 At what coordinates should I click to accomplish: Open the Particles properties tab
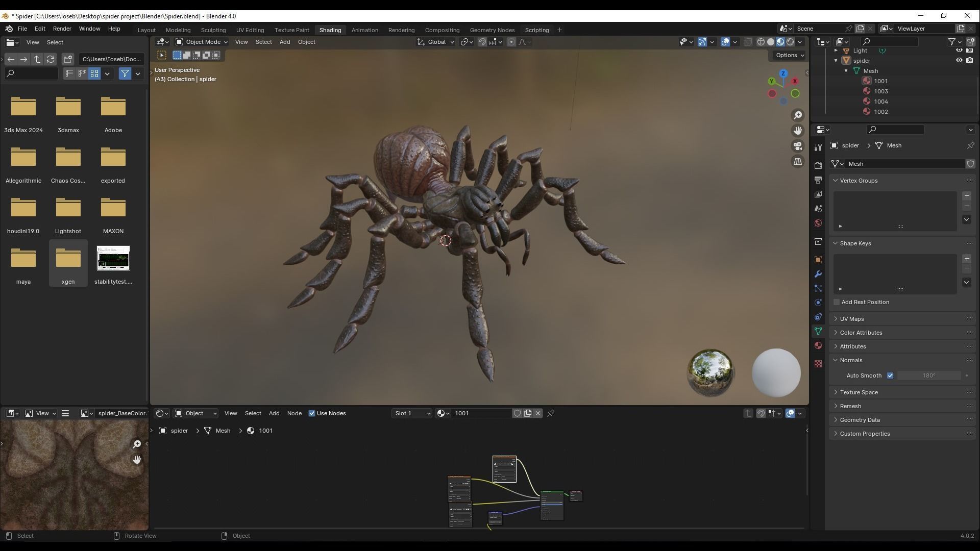[818, 288]
